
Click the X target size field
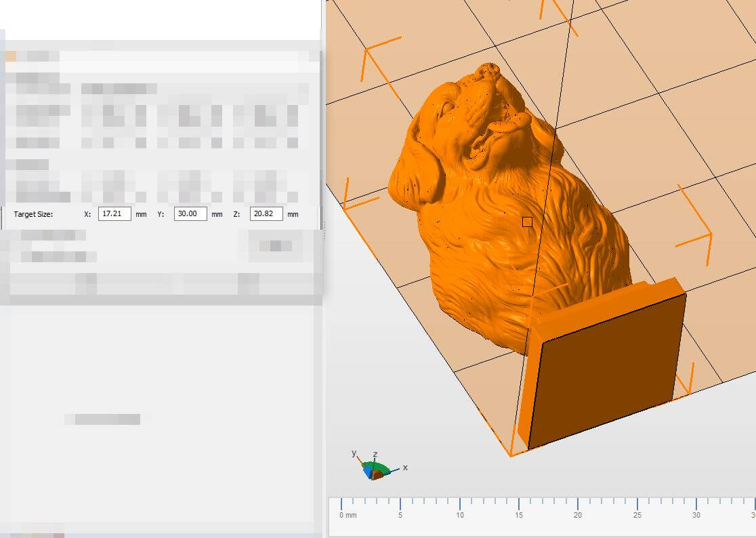(x=114, y=214)
